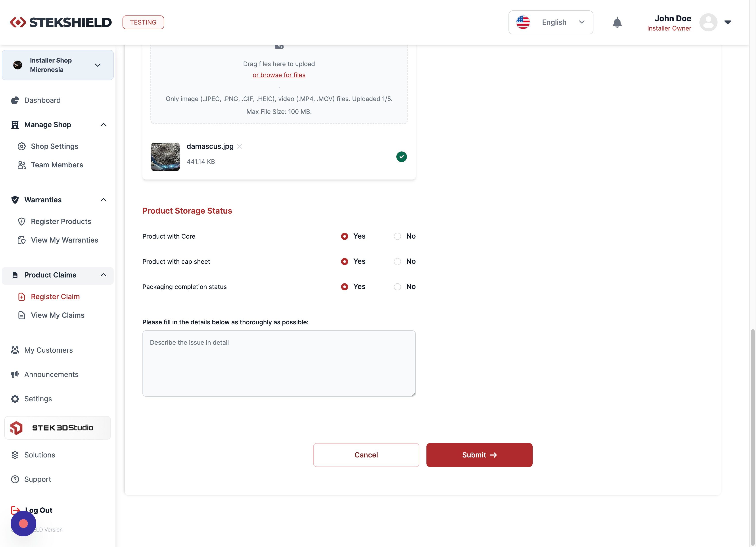Click the Solutions menu label
Screen dimensions: 756x547
(40, 455)
